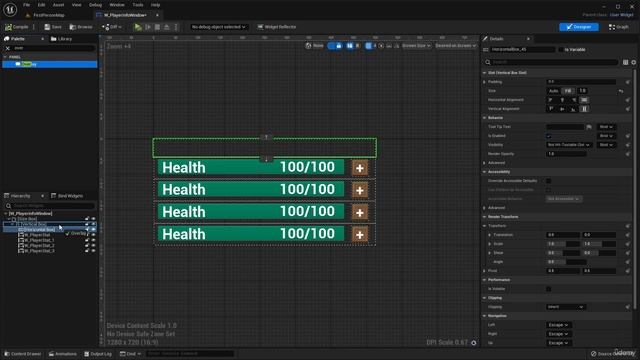
Task: Collapse the PANEL category in the Palette
Action: pos(5,57)
